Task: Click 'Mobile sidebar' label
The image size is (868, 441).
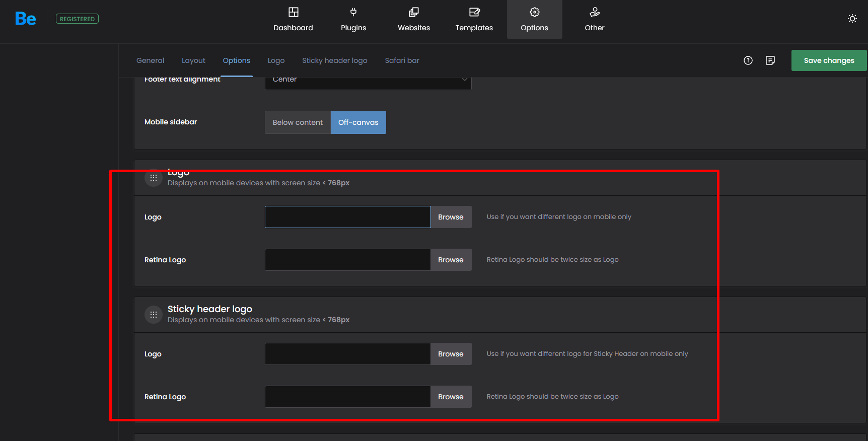Action: click(171, 122)
